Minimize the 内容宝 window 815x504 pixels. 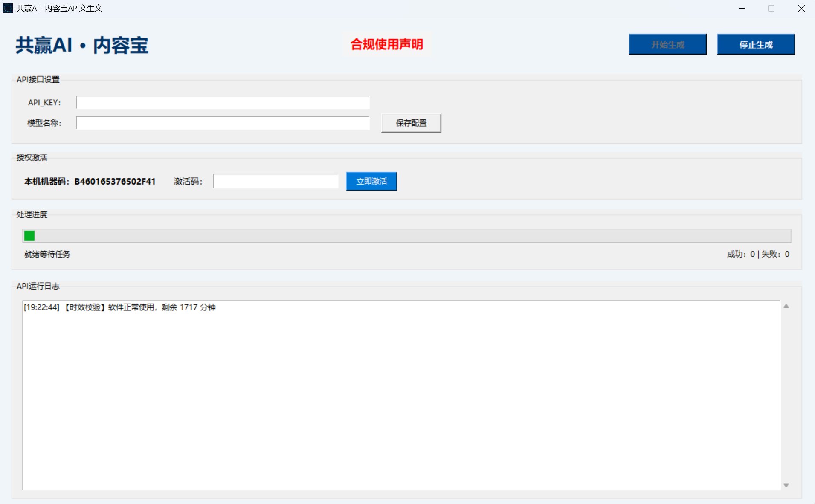[742, 8]
